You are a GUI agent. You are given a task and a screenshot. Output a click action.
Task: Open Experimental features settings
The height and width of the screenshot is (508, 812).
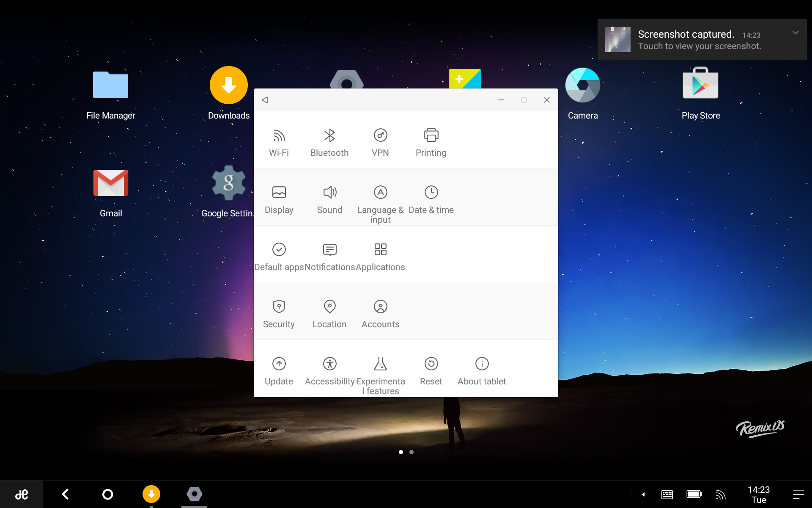pos(380,375)
